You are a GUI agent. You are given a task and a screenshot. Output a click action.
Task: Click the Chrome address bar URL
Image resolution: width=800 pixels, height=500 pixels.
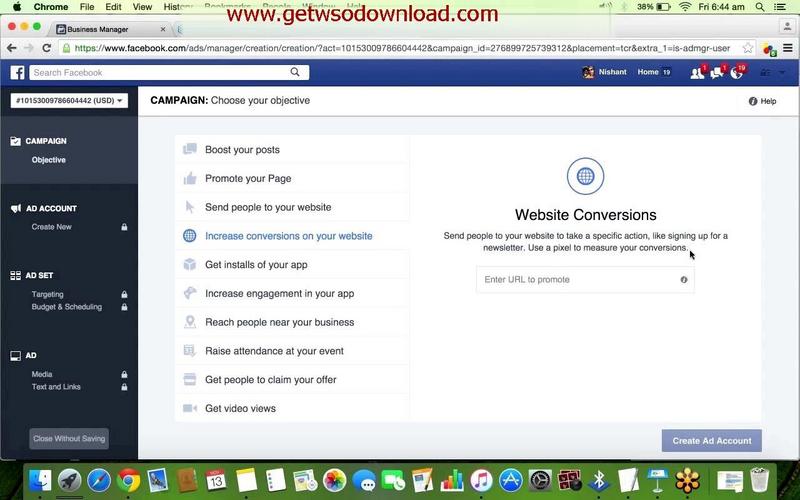coord(402,48)
